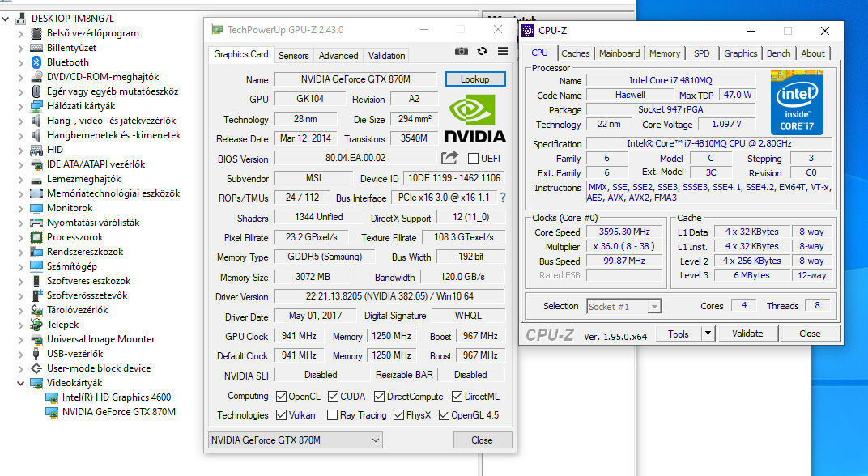Click the NVIDIA logo in GPU-Z
This screenshot has width=868, height=476.
pos(474,119)
